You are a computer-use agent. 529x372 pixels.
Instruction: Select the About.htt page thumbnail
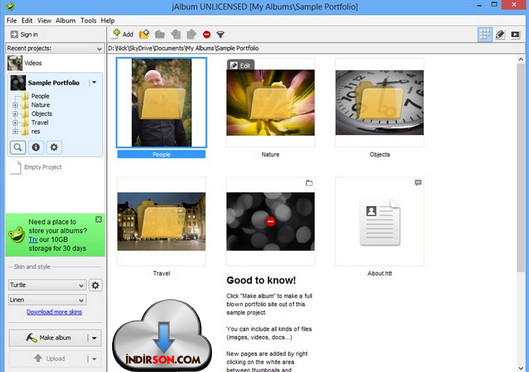click(380, 222)
